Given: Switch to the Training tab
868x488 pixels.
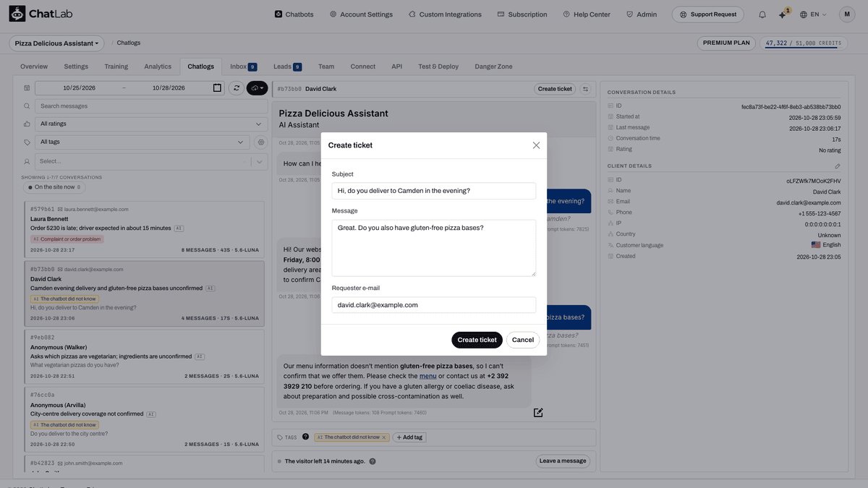Looking at the screenshot, I should pos(116,67).
